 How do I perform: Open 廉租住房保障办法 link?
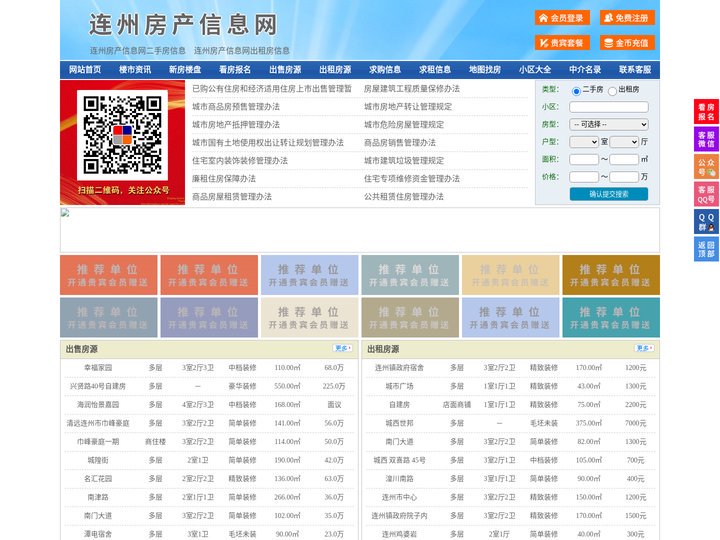224,179
